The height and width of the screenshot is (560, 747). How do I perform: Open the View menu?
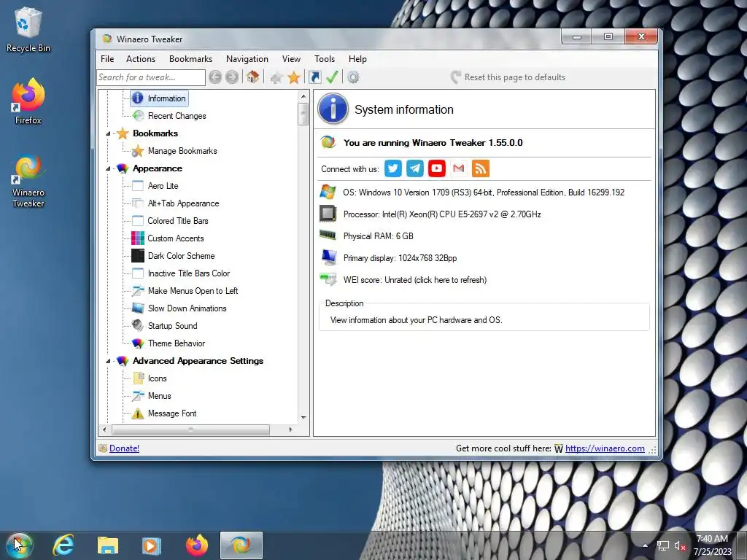tap(291, 59)
